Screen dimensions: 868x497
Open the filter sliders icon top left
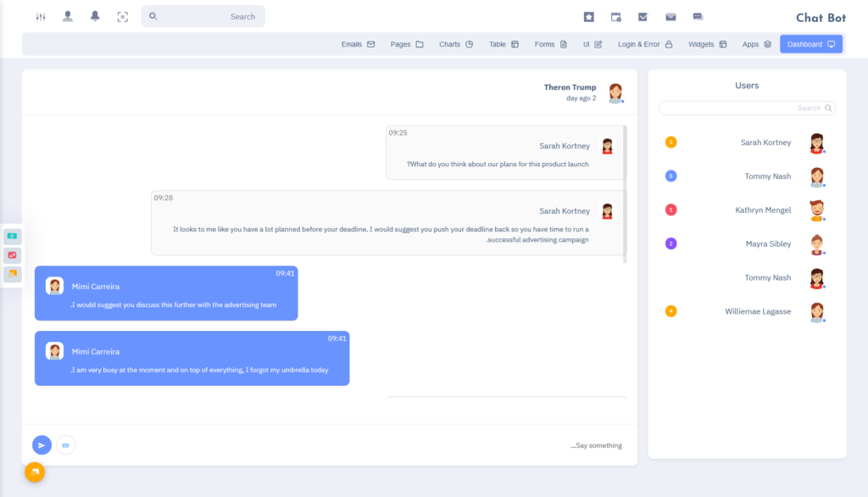coord(40,16)
